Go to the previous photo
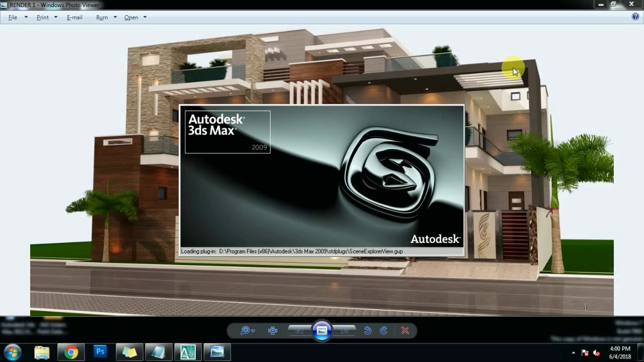This screenshot has width=644, height=362. click(299, 330)
